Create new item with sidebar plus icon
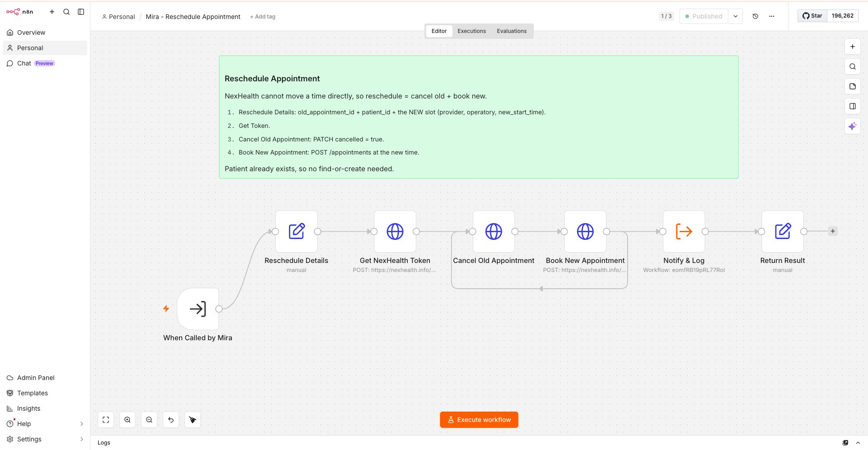This screenshot has width=868, height=450. pyautogui.click(x=52, y=12)
